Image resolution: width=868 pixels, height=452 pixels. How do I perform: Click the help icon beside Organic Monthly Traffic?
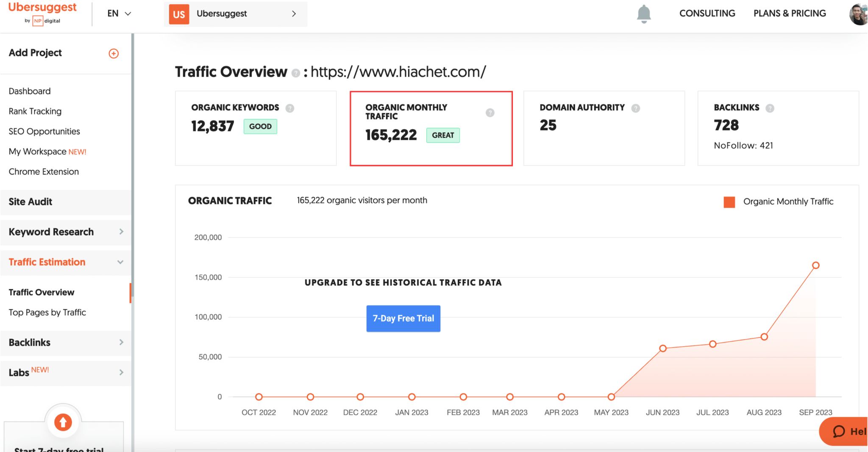click(490, 113)
